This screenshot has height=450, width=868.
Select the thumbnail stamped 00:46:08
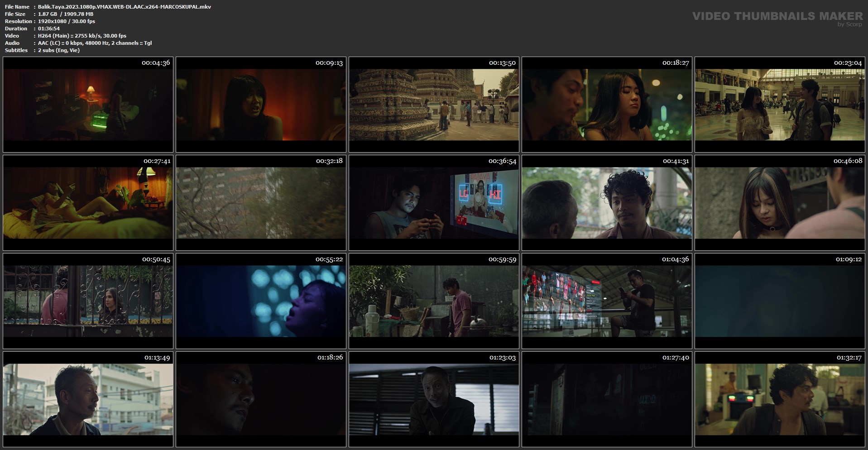pyautogui.click(x=780, y=203)
